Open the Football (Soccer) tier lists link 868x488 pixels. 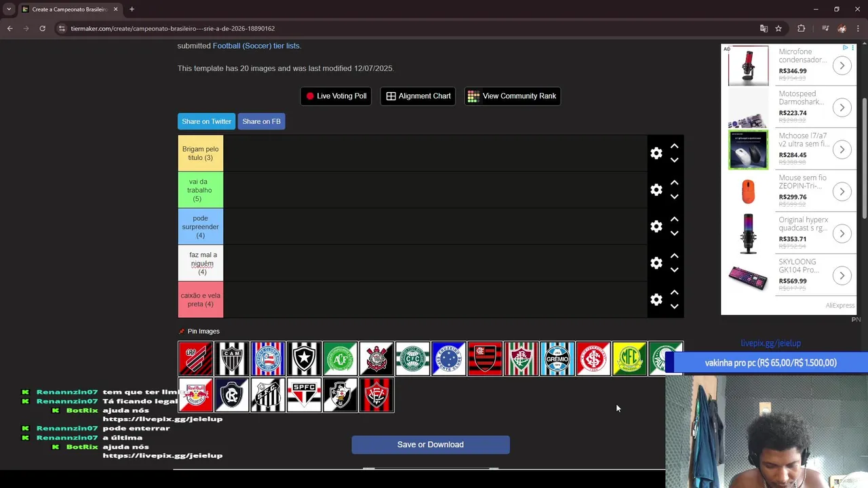[257, 46]
